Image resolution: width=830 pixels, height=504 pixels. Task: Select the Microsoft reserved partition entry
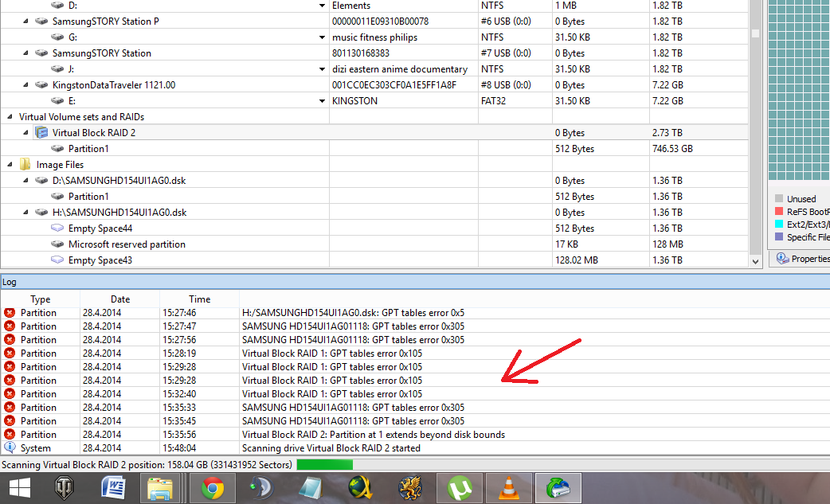(127, 244)
